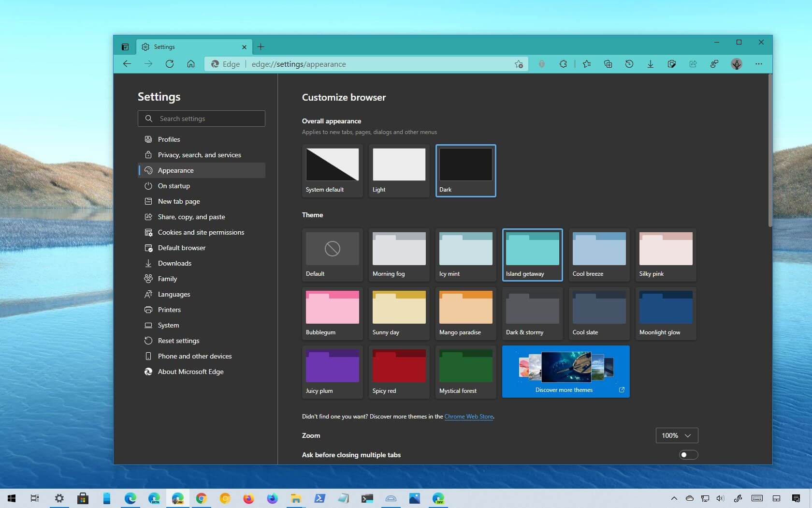Open the Favorites star-list icon
Screen dimensions: 812x508
[x=586, y=64]
